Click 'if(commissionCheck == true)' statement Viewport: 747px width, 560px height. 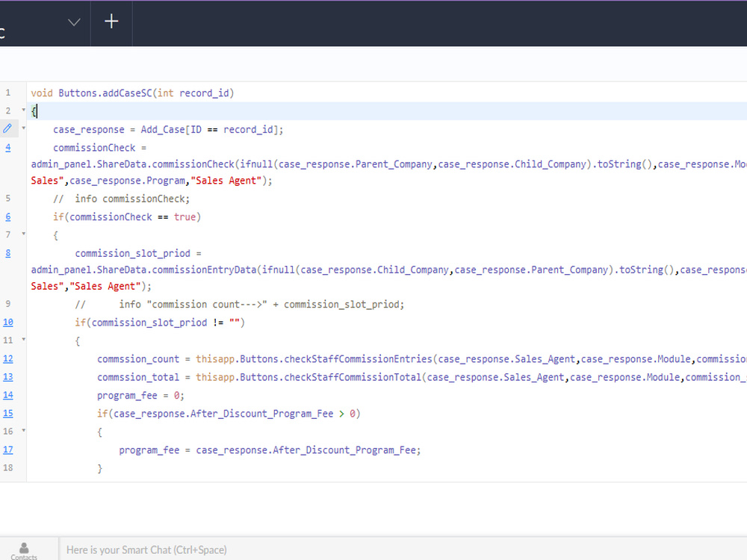tap(127, 217)
